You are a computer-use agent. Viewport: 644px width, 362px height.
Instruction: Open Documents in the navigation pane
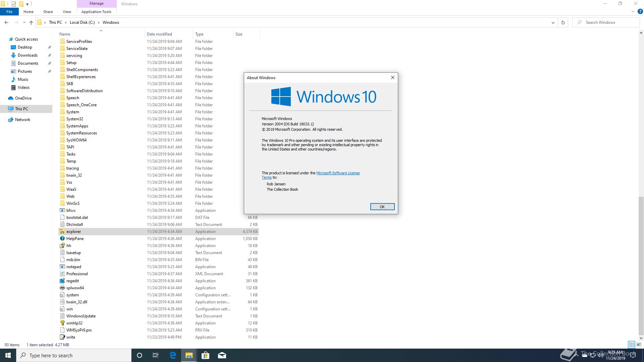coord(28,63)
